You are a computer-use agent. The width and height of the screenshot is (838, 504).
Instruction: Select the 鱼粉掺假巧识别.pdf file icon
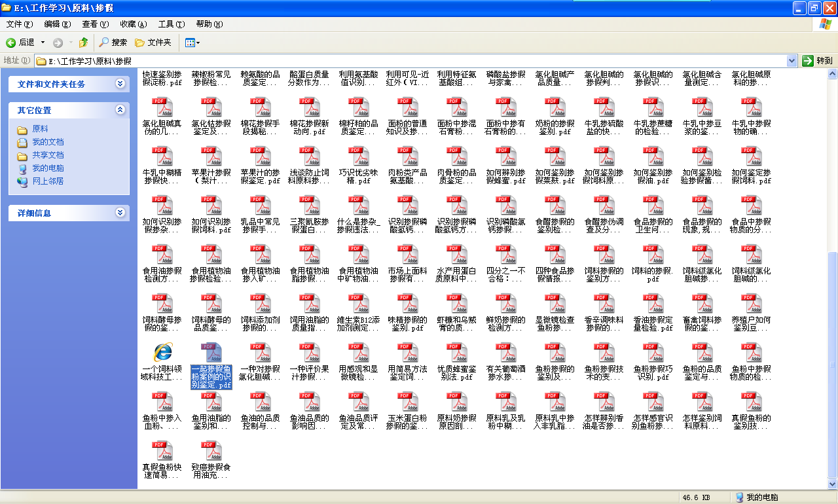point(653,353)
